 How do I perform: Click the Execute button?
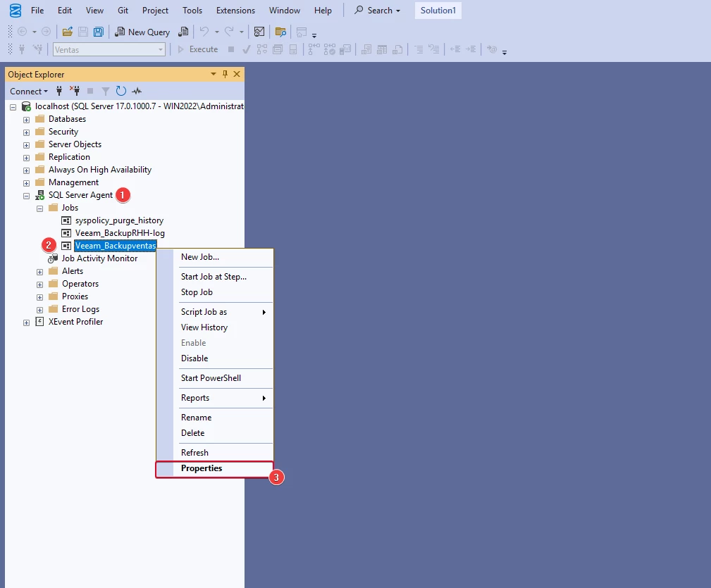tap(198, 49)
